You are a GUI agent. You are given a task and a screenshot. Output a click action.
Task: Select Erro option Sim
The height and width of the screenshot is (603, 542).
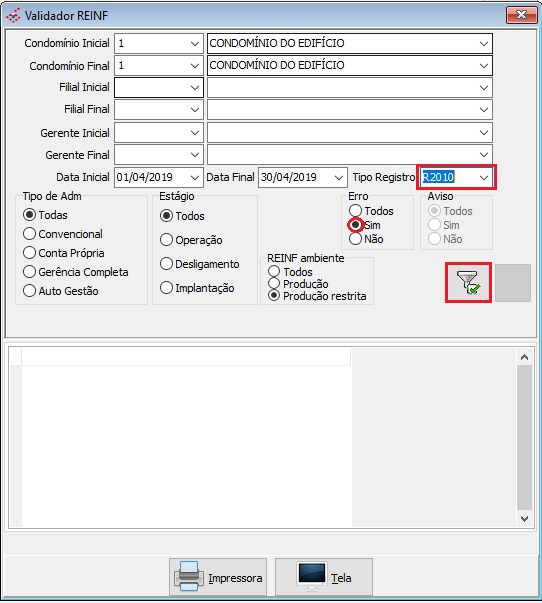click(355, 225)
